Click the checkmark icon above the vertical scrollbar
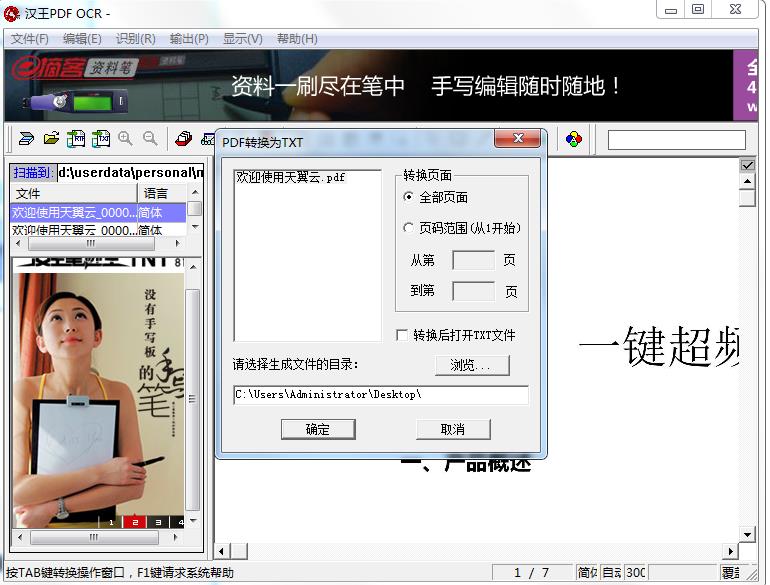 (747, 166)
